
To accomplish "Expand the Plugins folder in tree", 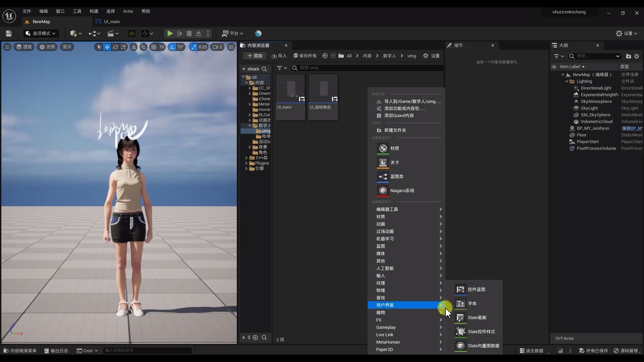I will (247, 163).
